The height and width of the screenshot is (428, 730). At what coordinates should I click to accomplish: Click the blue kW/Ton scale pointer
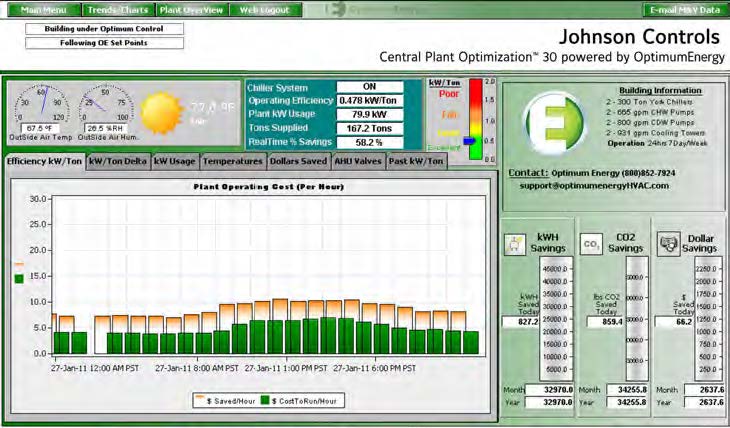[x=470, y=141]
